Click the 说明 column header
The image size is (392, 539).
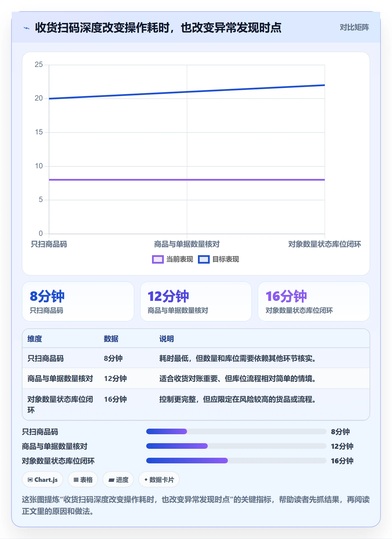click(167, 339)
